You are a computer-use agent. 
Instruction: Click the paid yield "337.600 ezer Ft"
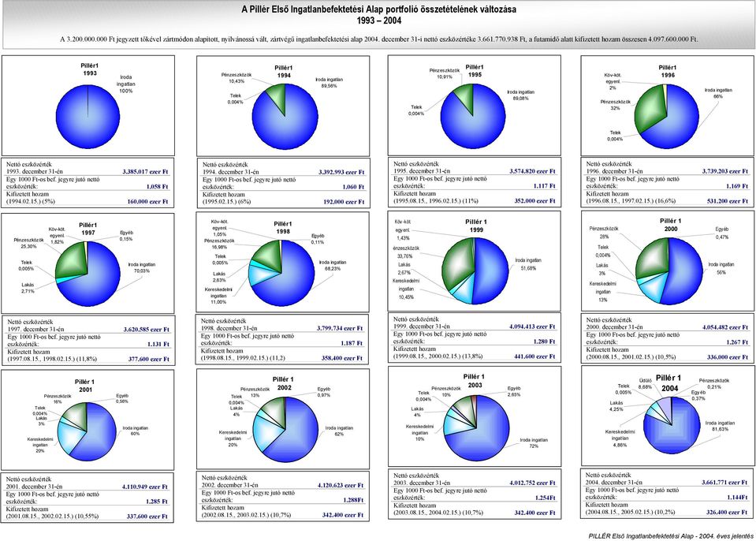coord(147,517)
